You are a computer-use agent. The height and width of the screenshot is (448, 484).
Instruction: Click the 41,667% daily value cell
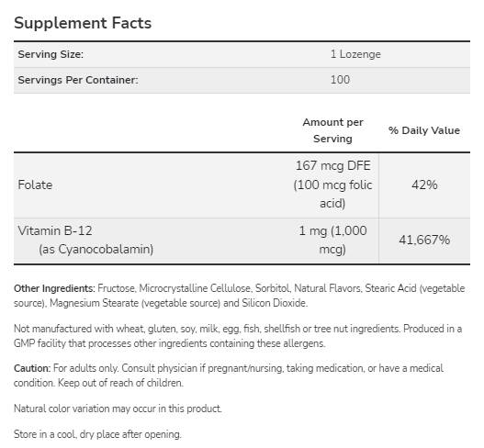pyautogui.click(x=424, y=240)
